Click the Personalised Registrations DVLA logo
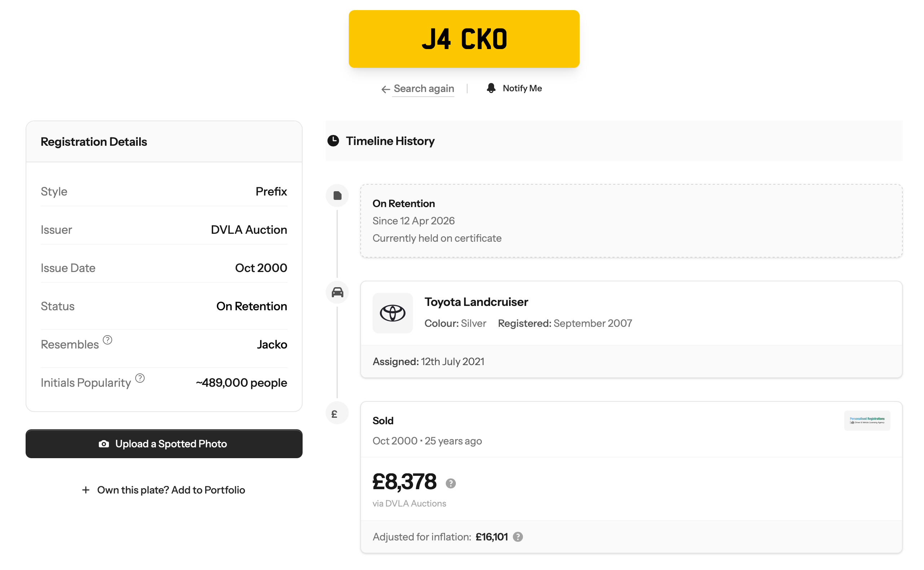Image resolution: width=924 pixels, height=570 pixels. tap(866, 420)
